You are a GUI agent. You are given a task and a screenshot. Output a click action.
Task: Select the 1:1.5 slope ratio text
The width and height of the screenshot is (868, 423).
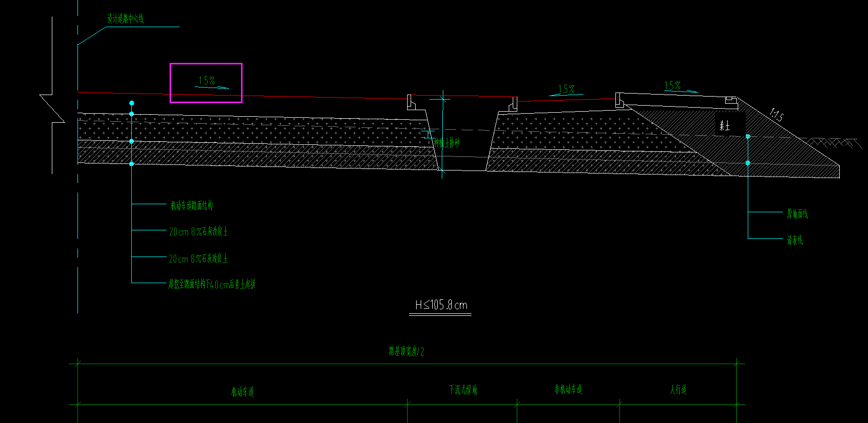coord(777,115)
